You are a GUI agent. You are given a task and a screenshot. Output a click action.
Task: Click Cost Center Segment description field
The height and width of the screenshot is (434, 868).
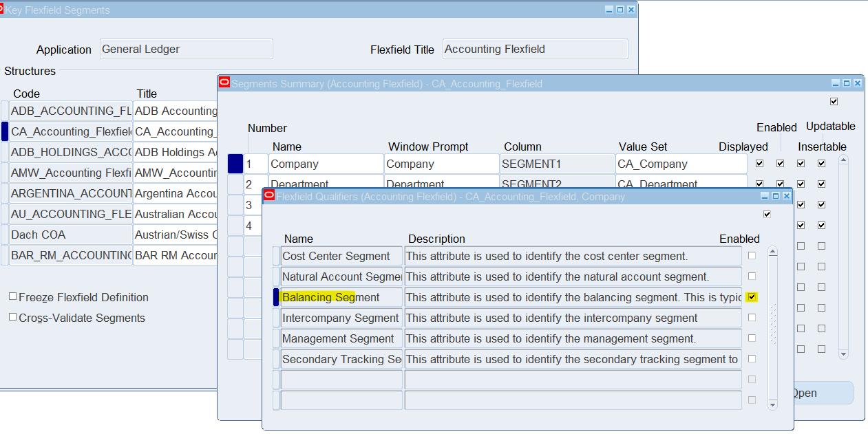(573, 256)
